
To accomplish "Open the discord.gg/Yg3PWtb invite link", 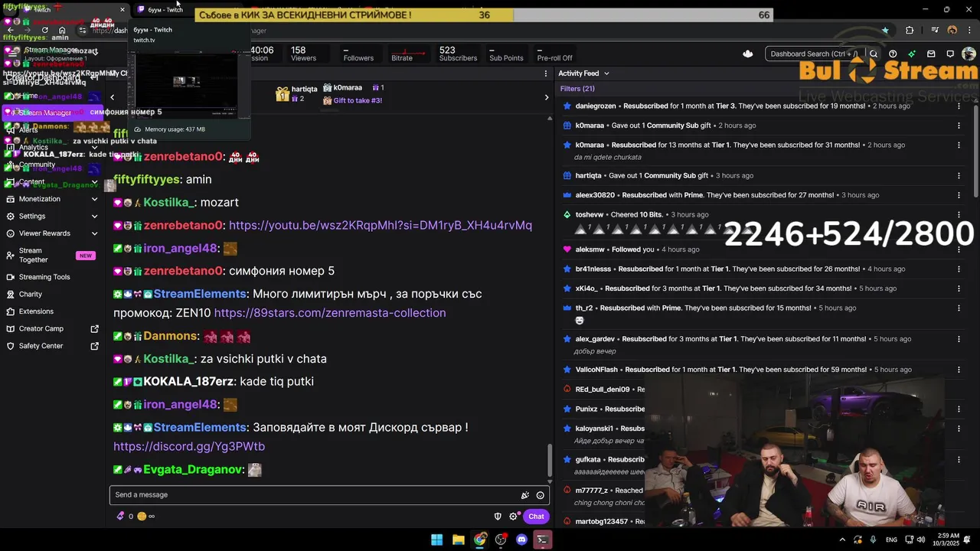I will 189,446.
